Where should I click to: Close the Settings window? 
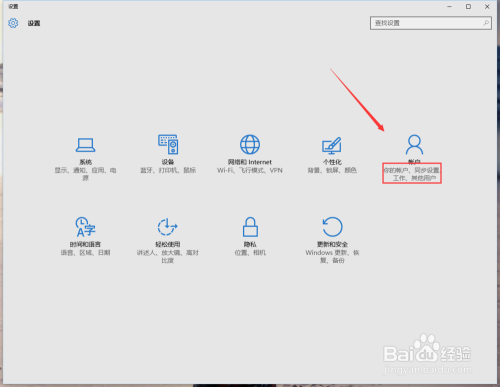pyautogui.click(x=487, y=6)
